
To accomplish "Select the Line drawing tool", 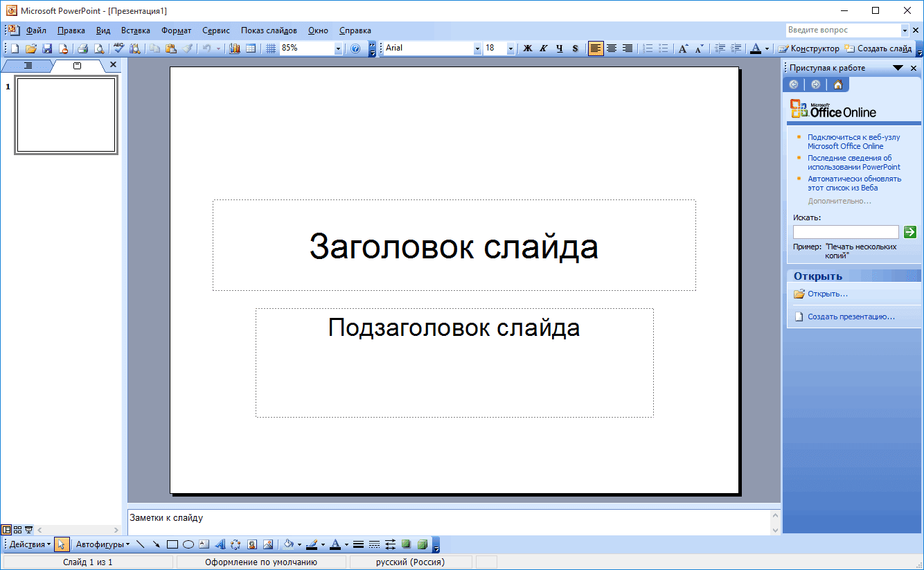I will (x=140, y=544).
